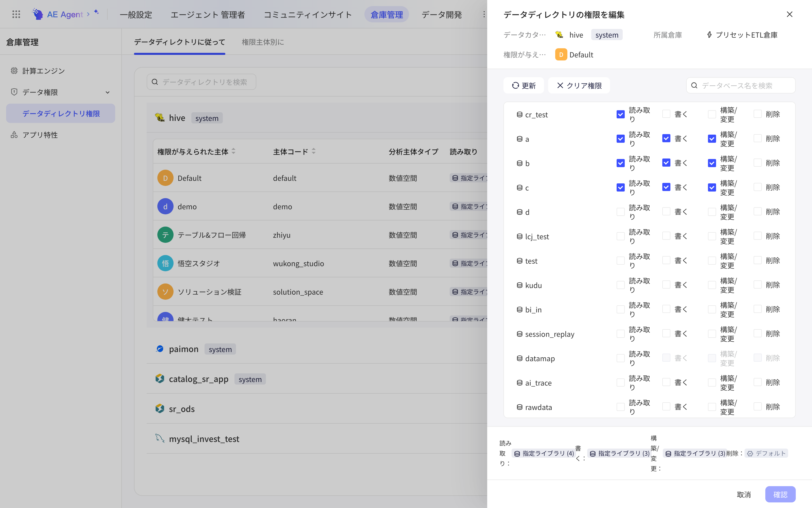Uncheck 構築/変更 for database a
Image resolution: width=812 pixels, height=508 pixels.
pos(712,139)
